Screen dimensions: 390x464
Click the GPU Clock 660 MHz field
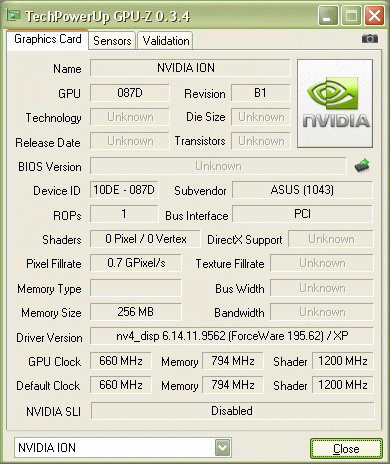[x=121, y=361]
